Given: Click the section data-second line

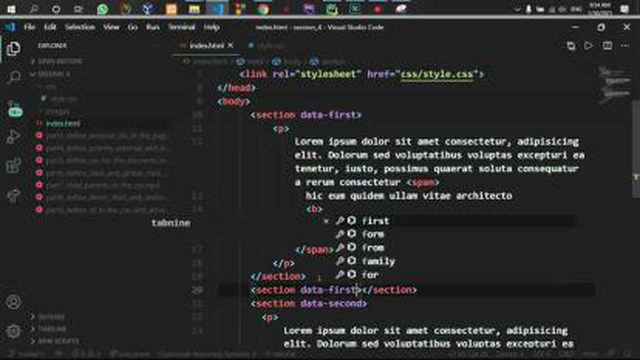Looking at the screenshot, I should point(309,303).
